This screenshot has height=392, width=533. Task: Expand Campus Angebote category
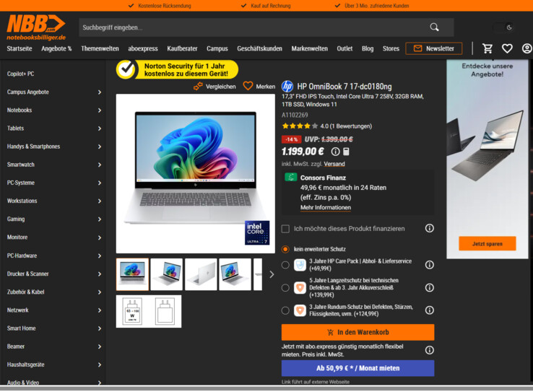(99, 92)
